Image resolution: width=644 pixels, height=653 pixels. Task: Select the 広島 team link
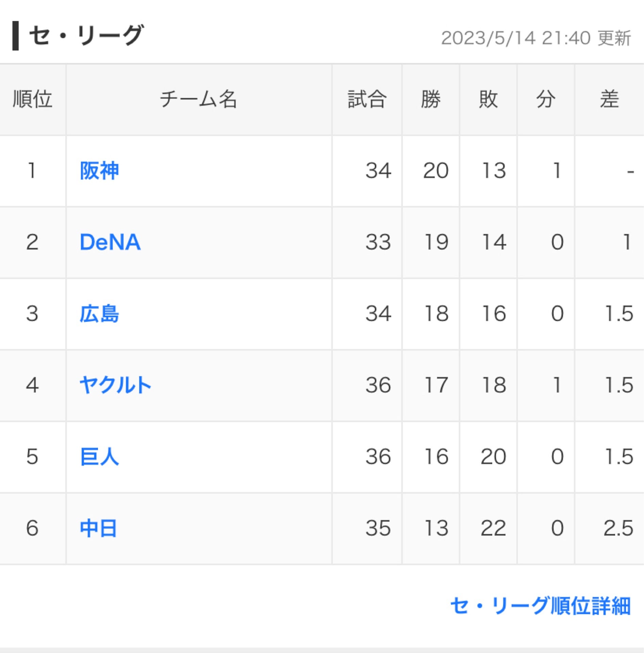pyautogui.click(x=99, y=314)
